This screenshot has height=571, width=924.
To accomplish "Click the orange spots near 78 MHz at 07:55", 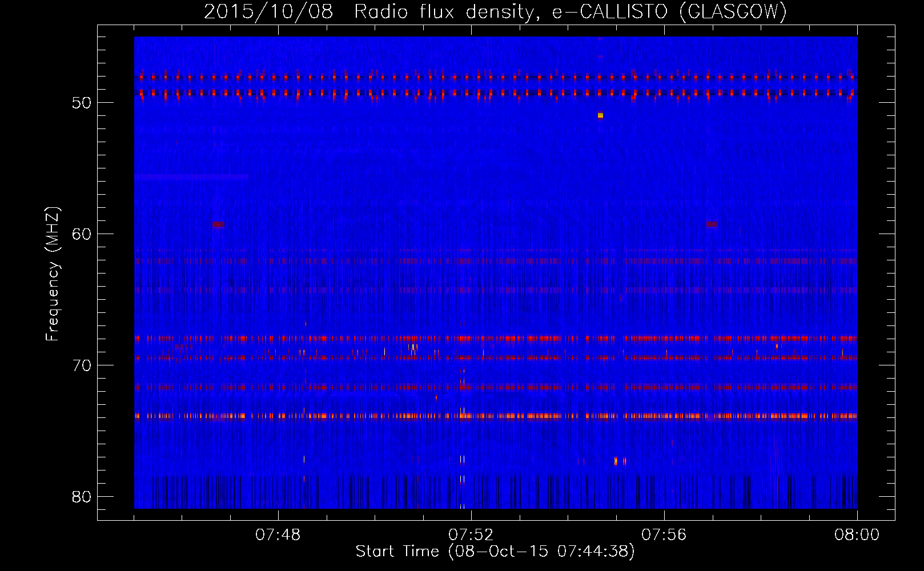I will coord(620,461).
